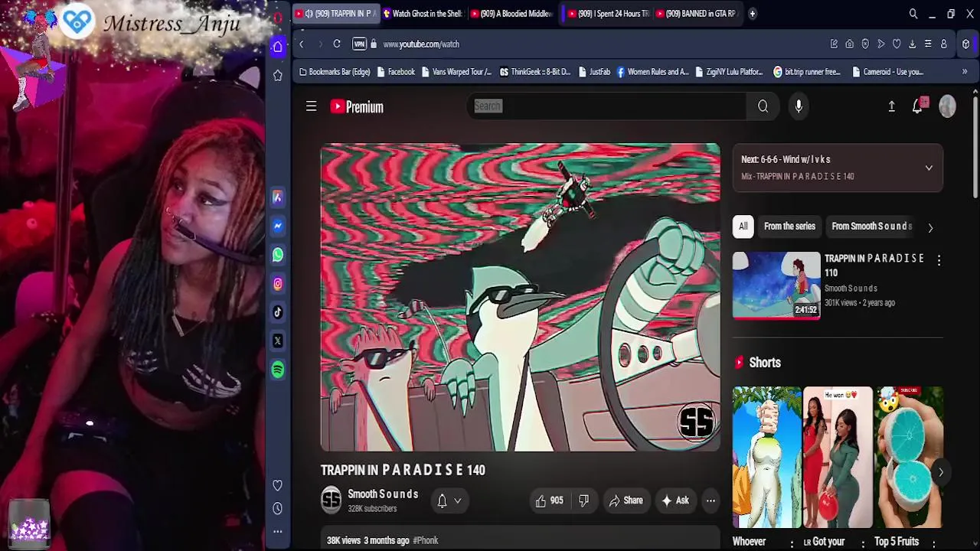Open sidebar heart pinboards icon

[278, 485]
